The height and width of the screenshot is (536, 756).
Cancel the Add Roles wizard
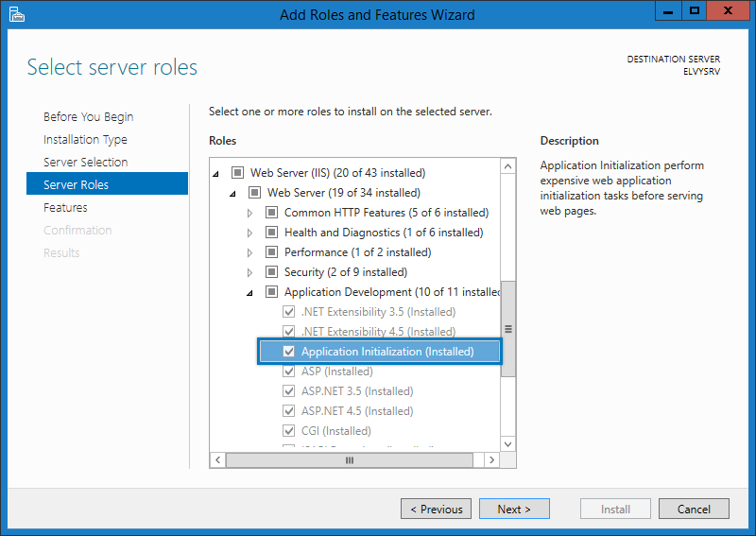coord(694,509)
